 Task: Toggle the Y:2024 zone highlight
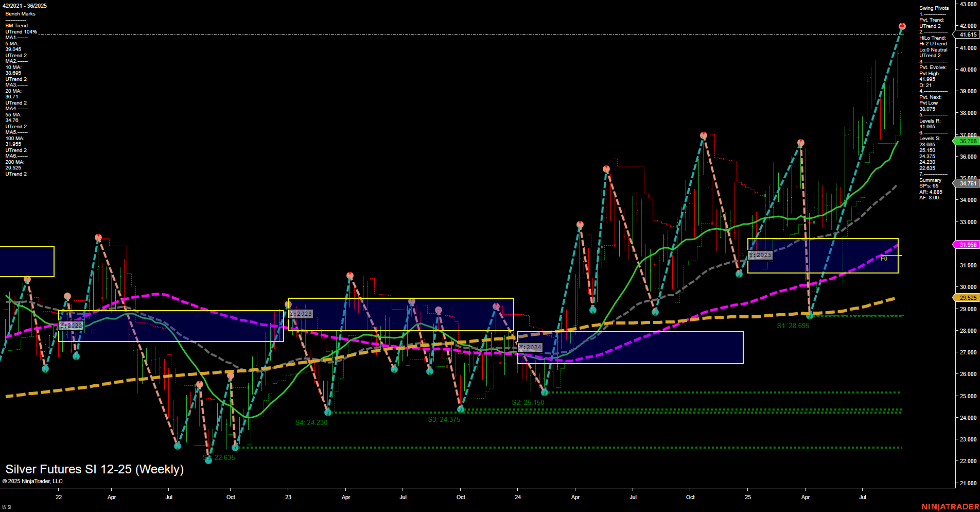coord(530,347)
